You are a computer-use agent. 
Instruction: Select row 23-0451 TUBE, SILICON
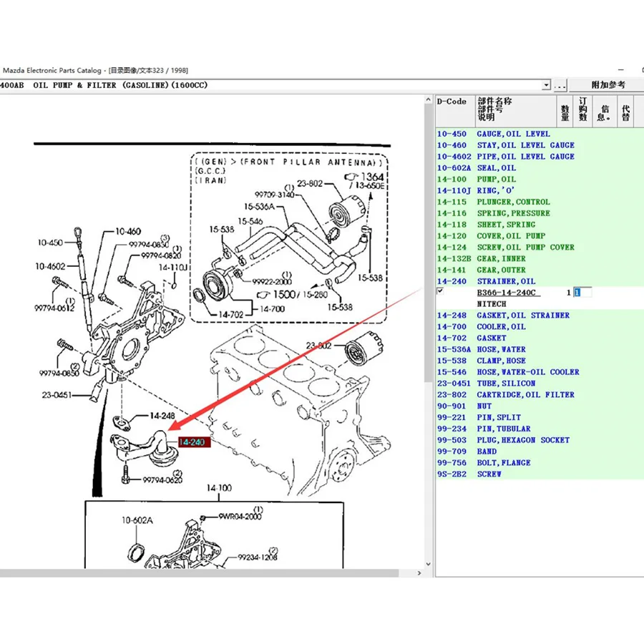coord(540,384)
